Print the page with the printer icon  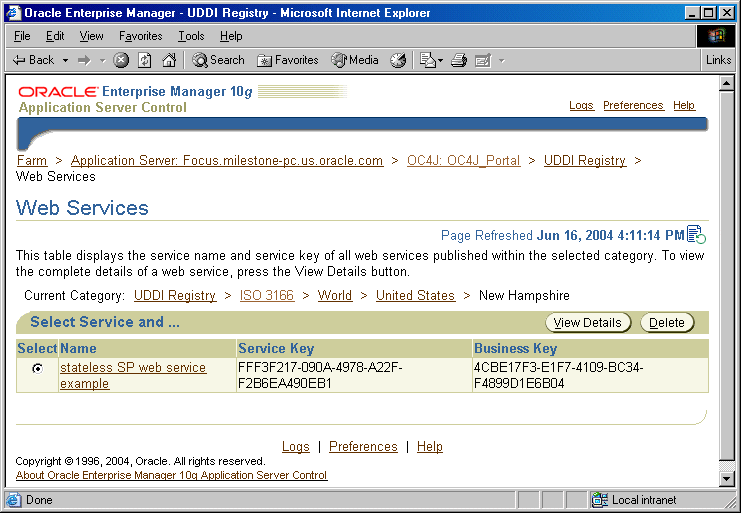459,60
